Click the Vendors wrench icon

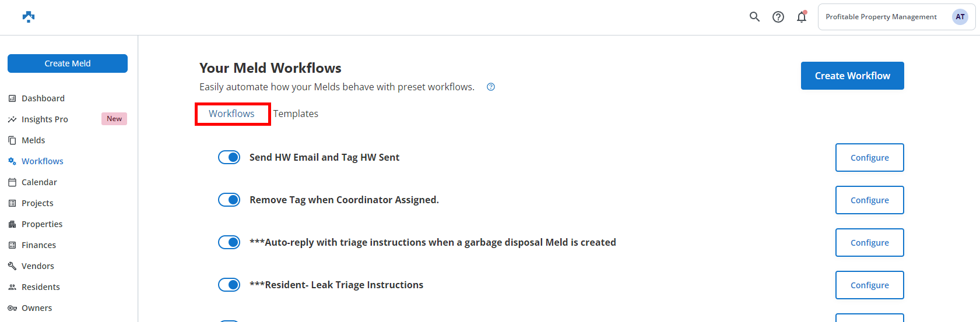pyautogui.click(x=12, y=266)
